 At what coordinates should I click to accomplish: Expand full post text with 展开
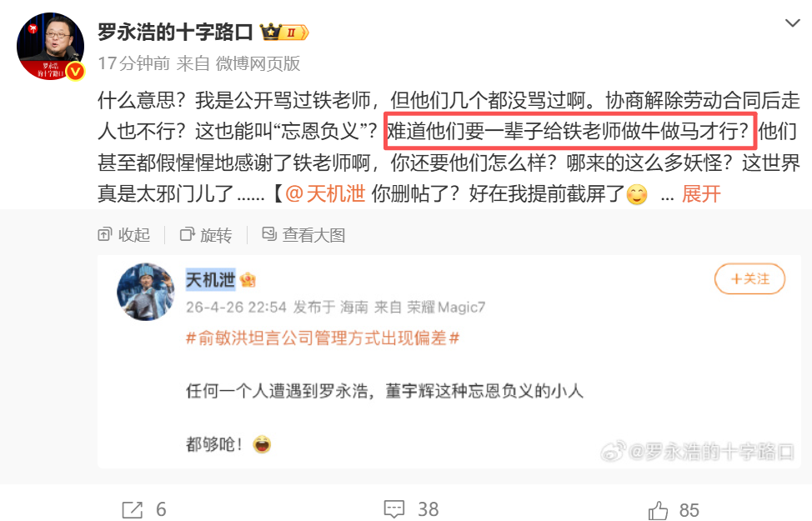(x=701, y=193)
